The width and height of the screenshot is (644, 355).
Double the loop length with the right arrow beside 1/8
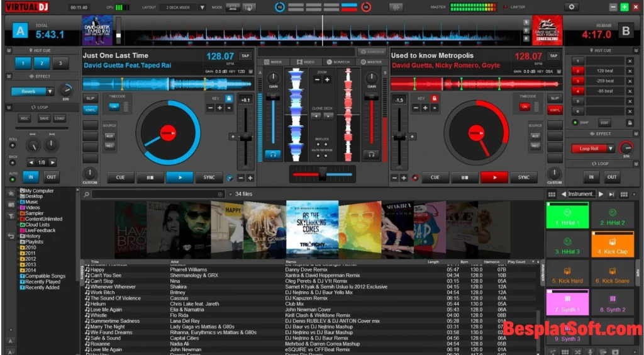[x=52, y=162]
